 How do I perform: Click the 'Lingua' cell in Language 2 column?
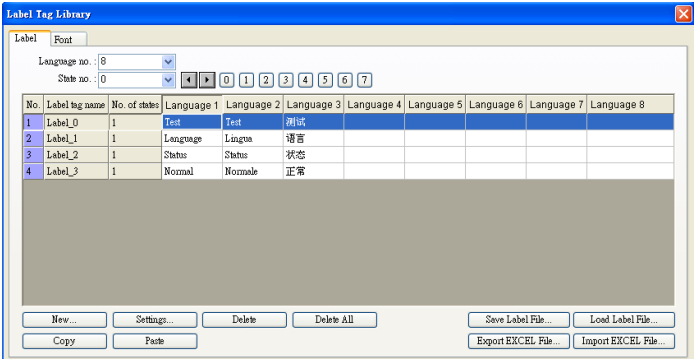tap(253, 139)
